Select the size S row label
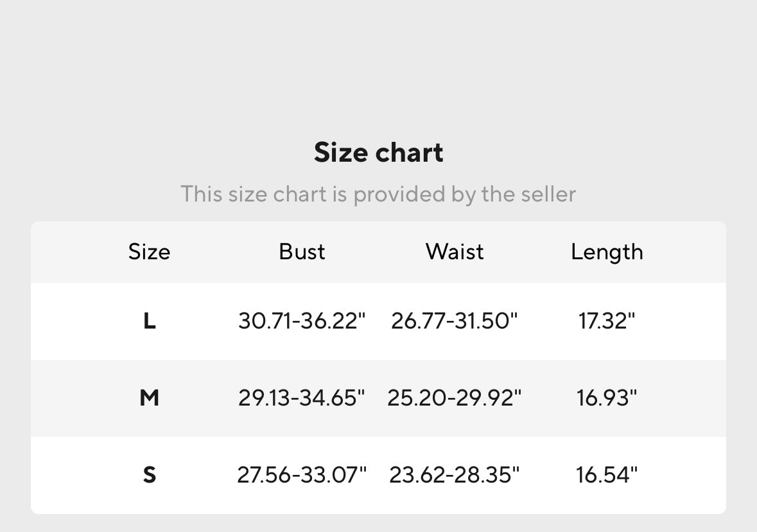 (x=149, y=475)
